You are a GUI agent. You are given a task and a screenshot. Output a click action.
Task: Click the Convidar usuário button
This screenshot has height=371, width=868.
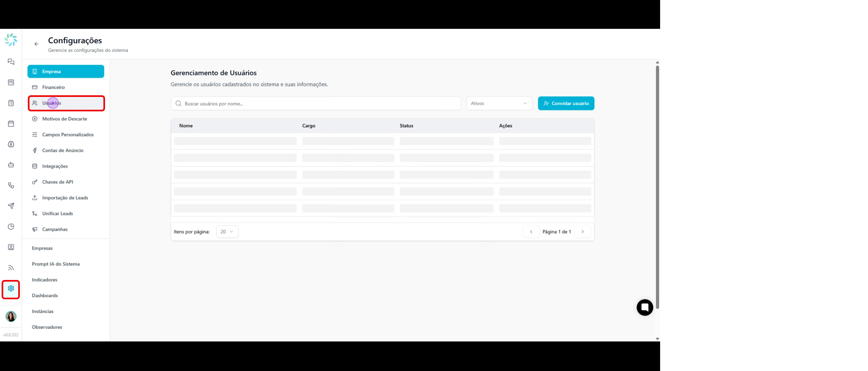click(566, 103)
